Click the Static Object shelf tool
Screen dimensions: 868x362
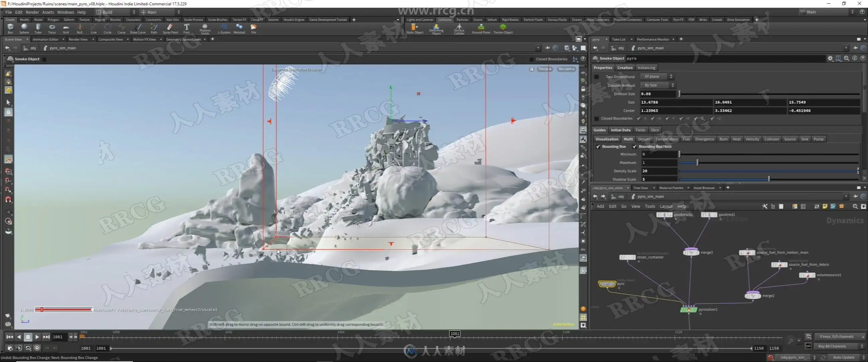pyautogui.click(x=414, y=28)
